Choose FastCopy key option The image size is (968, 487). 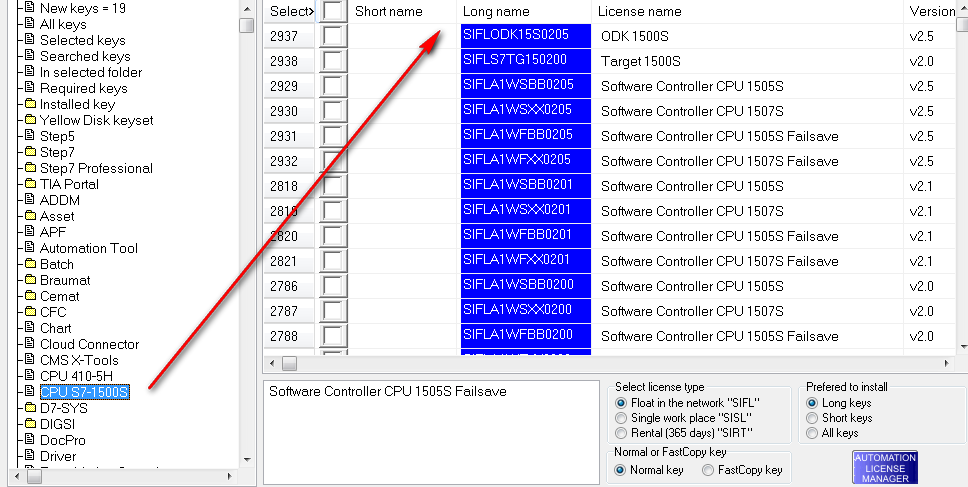point(708,470)
